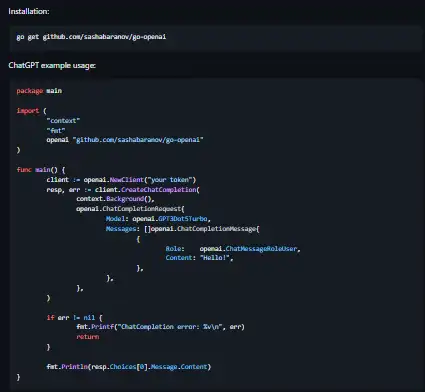
Task: Select the "go get github.com/sashabaranov/go-openai" command
Action: (x=91, y=37)
